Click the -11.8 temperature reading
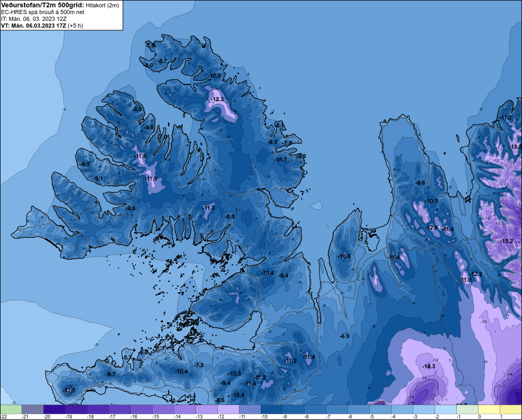Viewport: 522px width, 420px height. click(140, 156)
